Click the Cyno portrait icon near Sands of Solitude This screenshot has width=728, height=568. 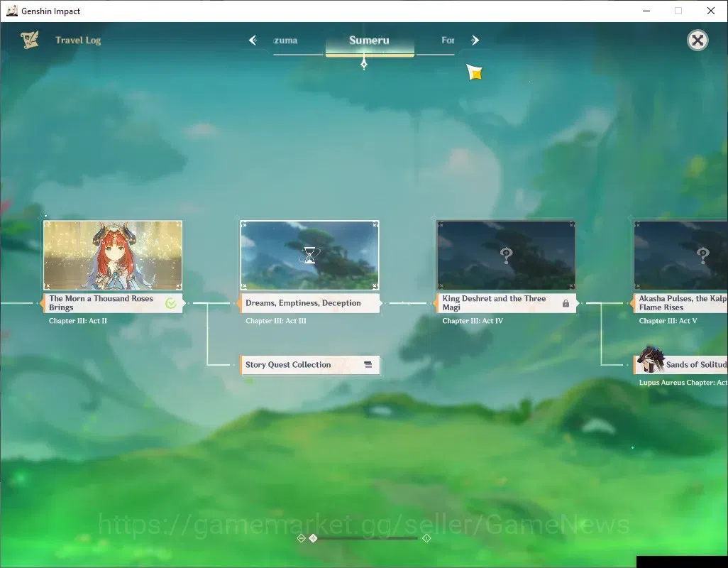[x=649, y=361]
